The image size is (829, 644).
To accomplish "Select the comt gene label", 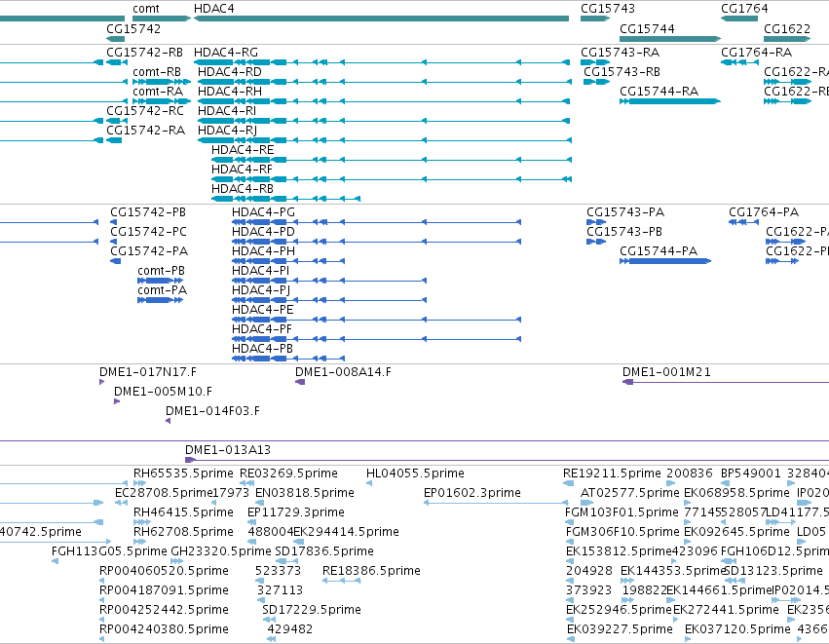I will pos(146,9).
